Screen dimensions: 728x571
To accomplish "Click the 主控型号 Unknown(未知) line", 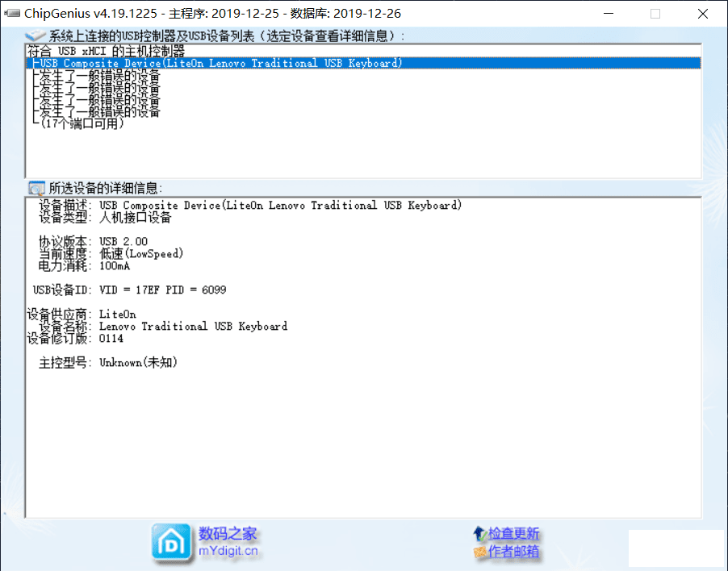I will [x=107, y=362].
